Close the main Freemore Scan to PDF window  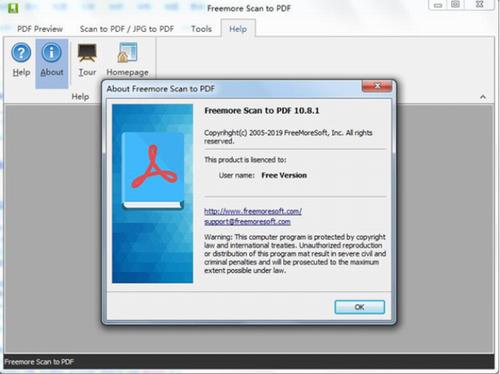click(x=479, y=5)
